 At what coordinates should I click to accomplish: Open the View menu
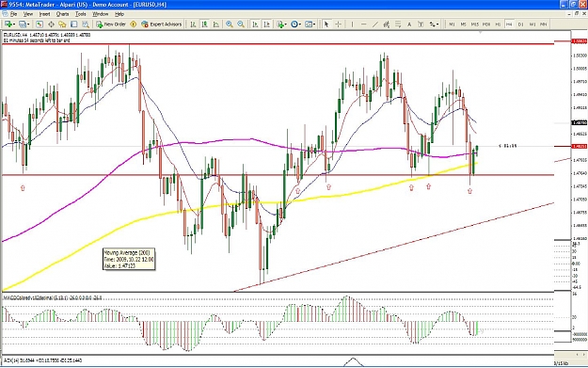(x=28, y=14)
